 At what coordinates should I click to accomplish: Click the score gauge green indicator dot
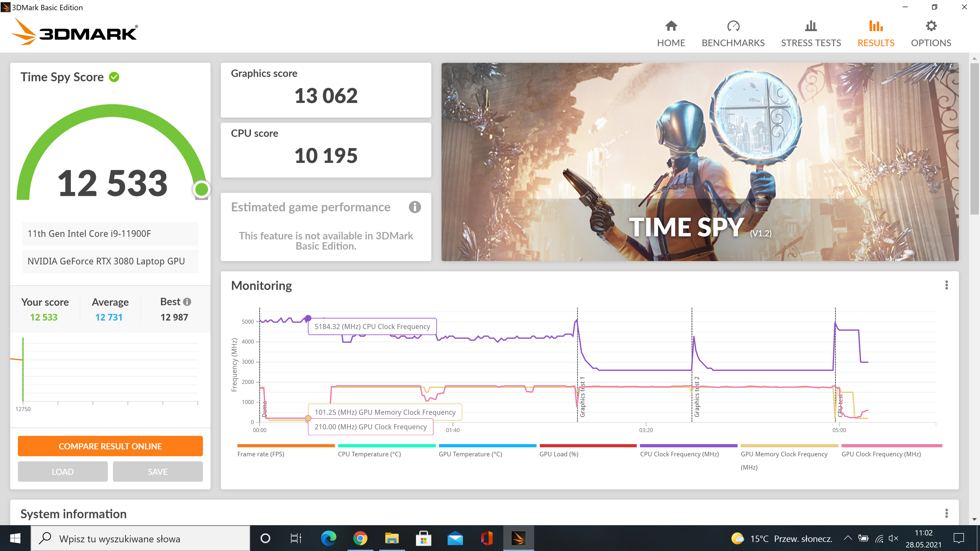coord(201,189)
